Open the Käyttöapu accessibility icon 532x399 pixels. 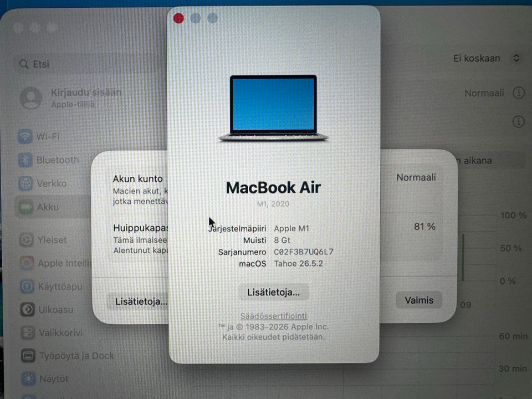click(27, 287)
